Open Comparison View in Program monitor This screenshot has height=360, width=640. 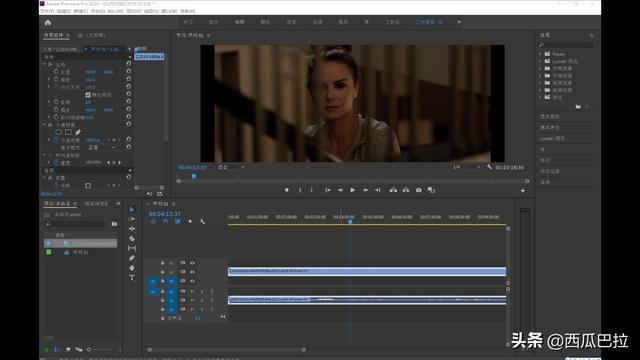point(431,190)
